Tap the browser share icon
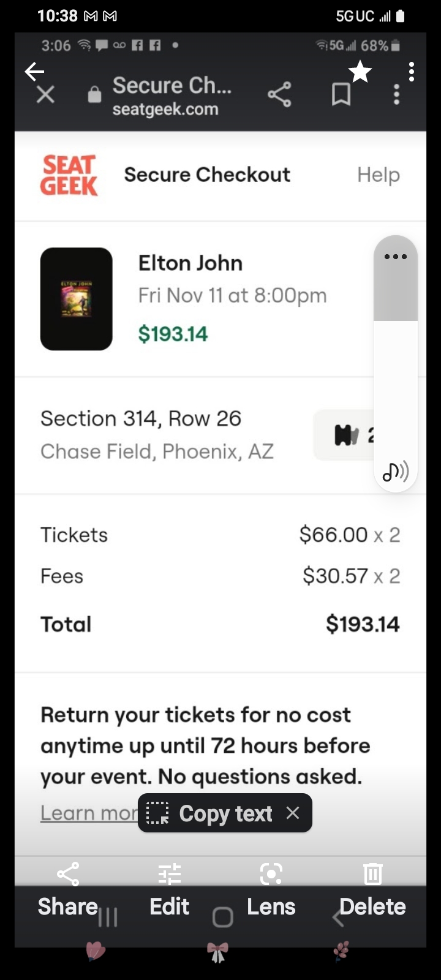441x980 pixels. click(x=279, y=95)
